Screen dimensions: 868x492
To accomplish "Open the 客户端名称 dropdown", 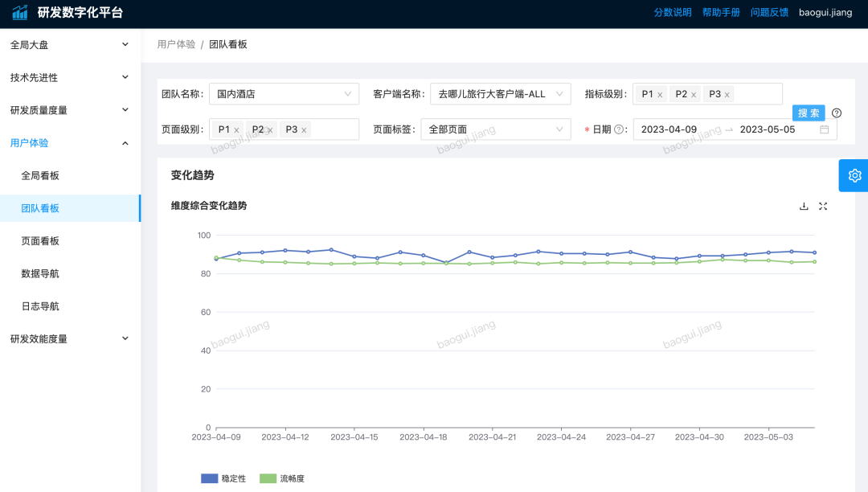I will coord(501,94).
